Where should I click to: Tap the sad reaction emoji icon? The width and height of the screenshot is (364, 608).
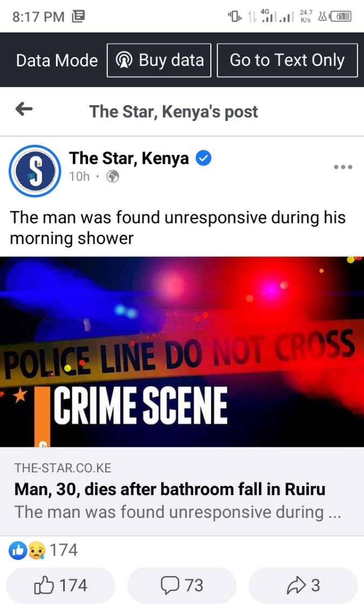click(37, 550)
